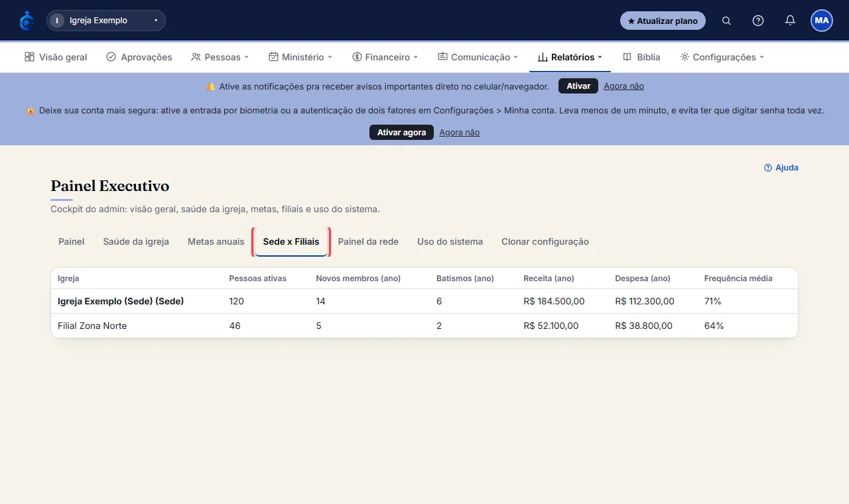Click the Atualizar plano button

tap(663, 21)
